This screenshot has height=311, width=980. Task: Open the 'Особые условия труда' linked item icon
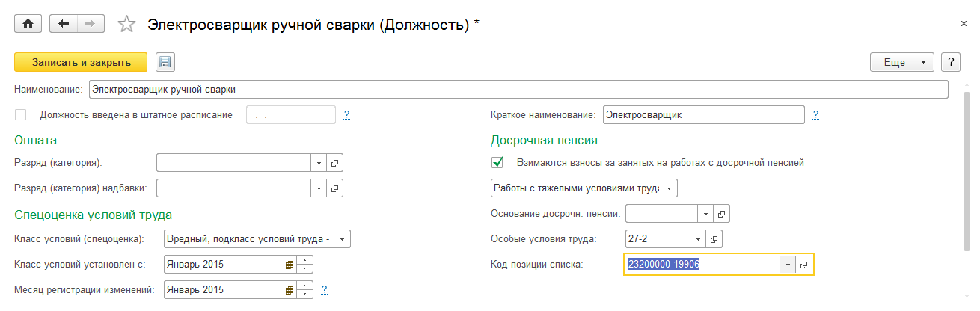(x=714, y=239)
